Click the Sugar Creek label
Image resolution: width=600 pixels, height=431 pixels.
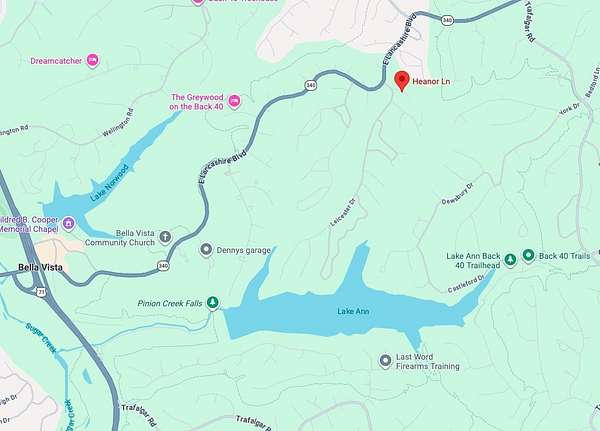click(x=41, y=338)
